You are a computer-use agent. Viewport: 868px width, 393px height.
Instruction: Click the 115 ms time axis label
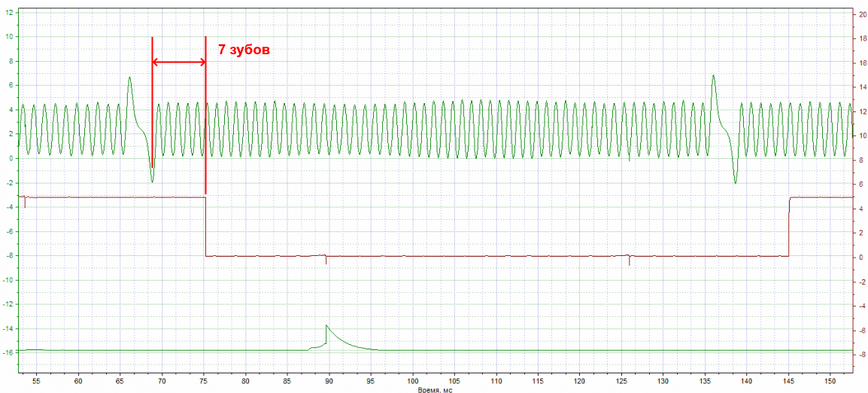pyautogui.click(x=538, y=382)
